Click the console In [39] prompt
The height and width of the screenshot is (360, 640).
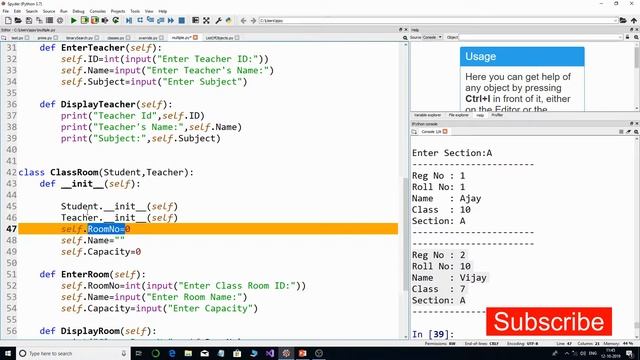[433, 334]
